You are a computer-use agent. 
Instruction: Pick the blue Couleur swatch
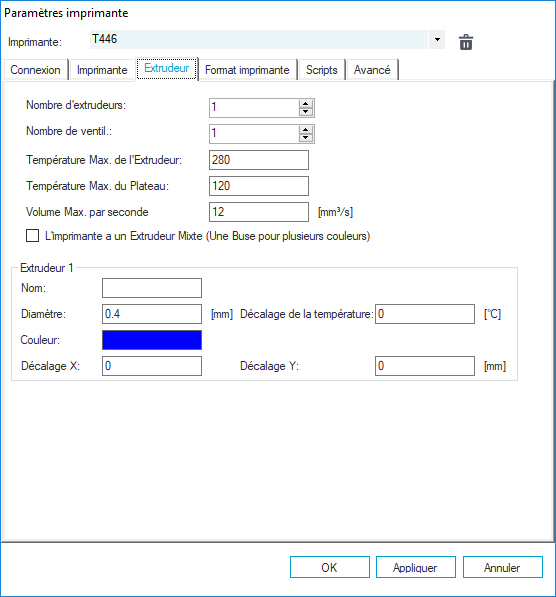[152, 340]
